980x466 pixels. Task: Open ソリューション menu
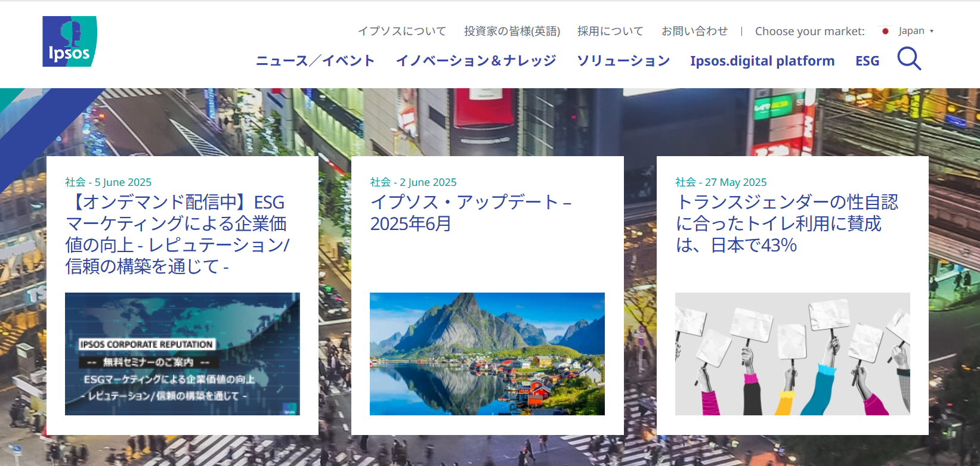(x=623, y=61)
